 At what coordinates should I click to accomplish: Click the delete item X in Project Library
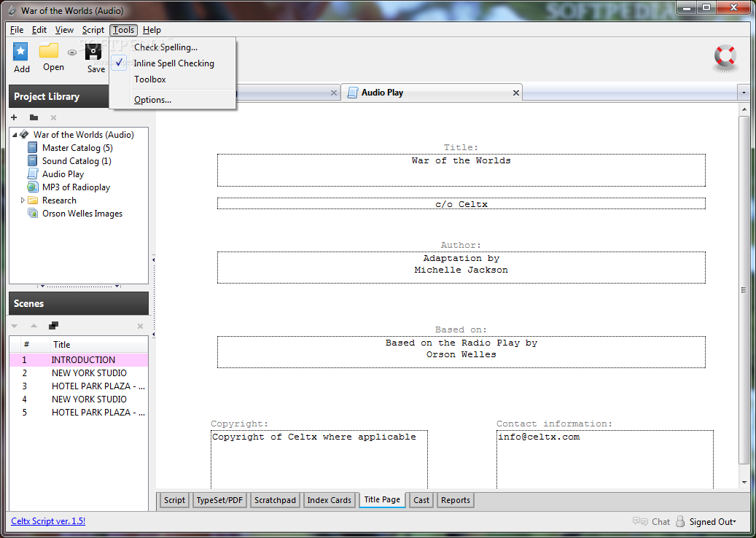[53, 117]
